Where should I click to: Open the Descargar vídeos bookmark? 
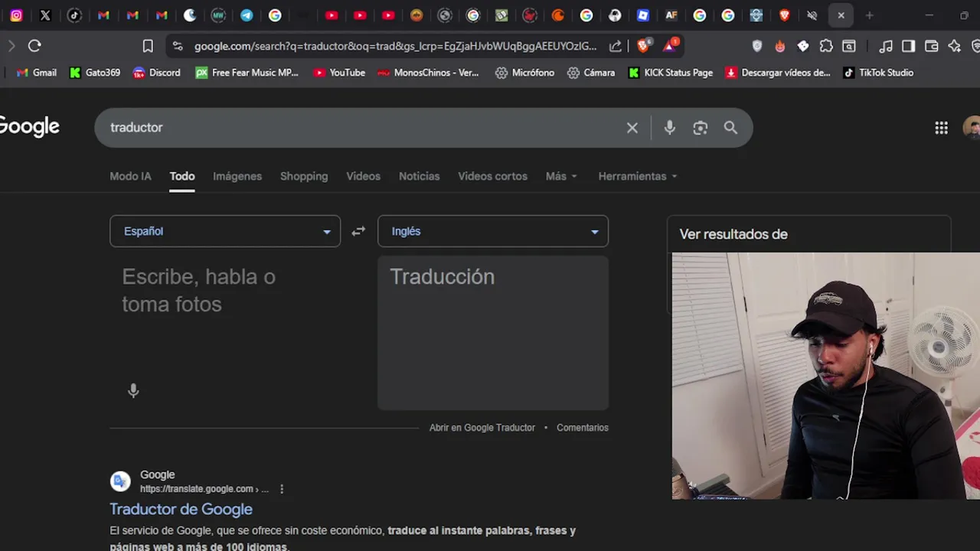[x=778, y=73]
